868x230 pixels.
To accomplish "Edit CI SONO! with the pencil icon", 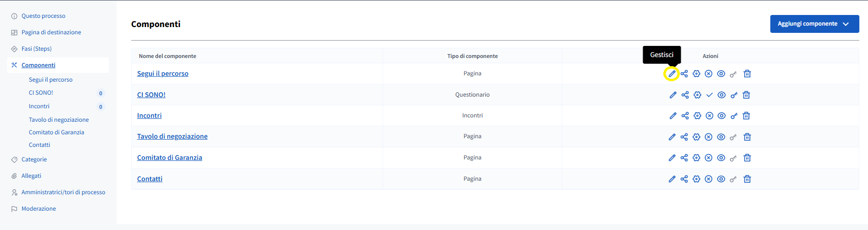I will pos(673,95).
